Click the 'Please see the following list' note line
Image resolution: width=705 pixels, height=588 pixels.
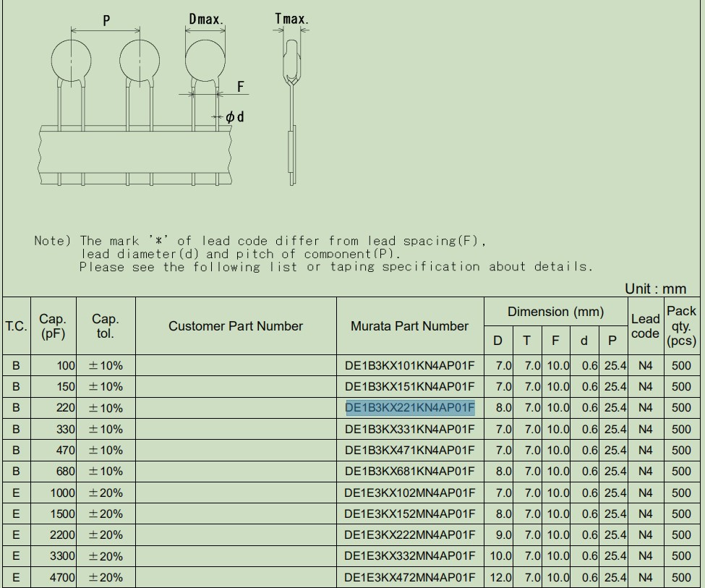coord(336,267)
